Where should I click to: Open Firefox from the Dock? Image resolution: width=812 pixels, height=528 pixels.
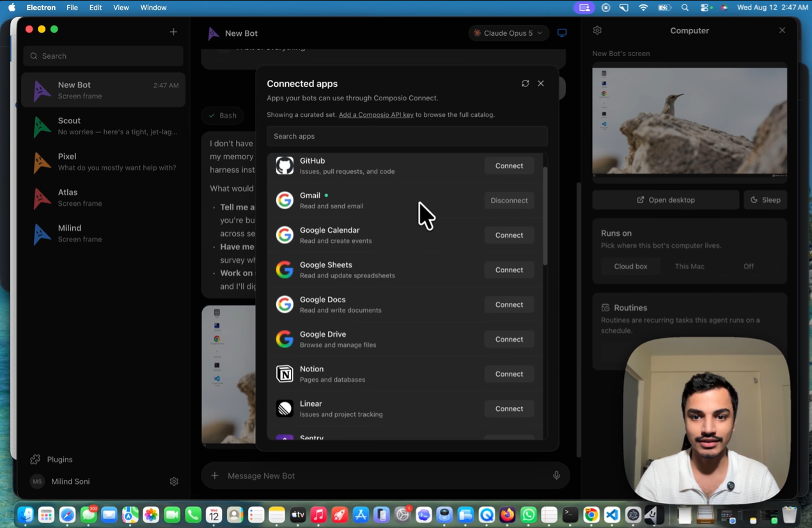pyautogui.click(x=507, y=515)
